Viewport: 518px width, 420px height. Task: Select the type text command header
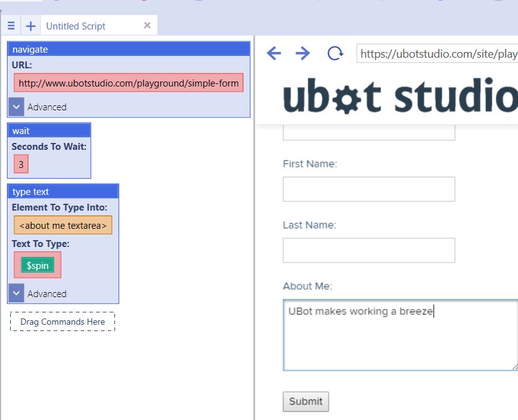coord(63,192)
